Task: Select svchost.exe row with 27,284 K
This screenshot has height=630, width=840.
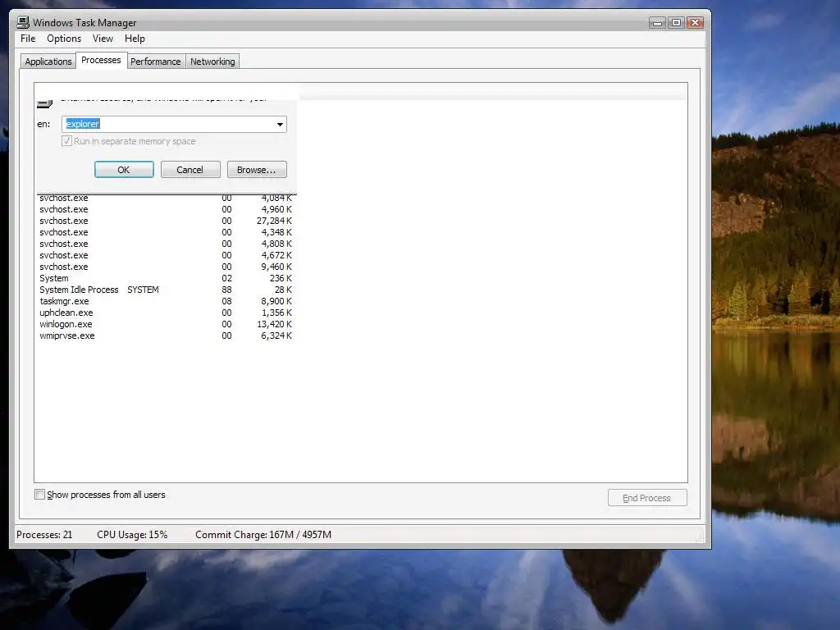Action: click(166, 221)
